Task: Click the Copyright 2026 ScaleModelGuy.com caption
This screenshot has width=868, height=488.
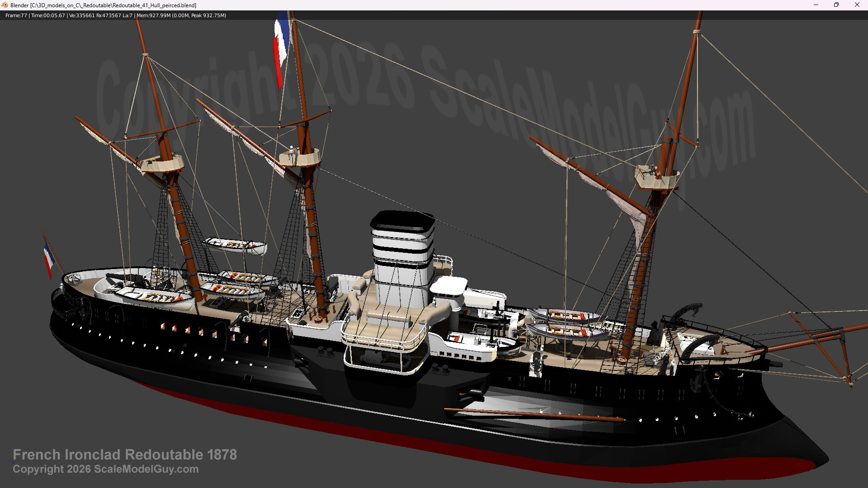Action: 105,469
